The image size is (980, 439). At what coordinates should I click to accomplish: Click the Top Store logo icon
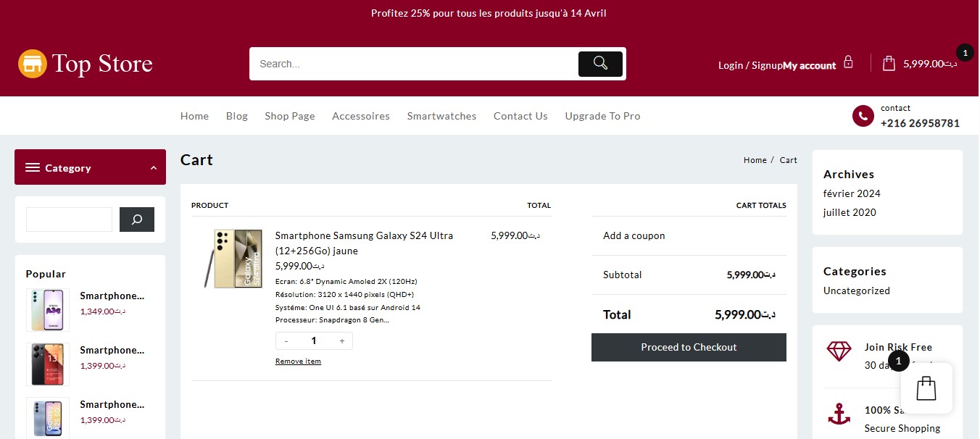tap(32, 64)
